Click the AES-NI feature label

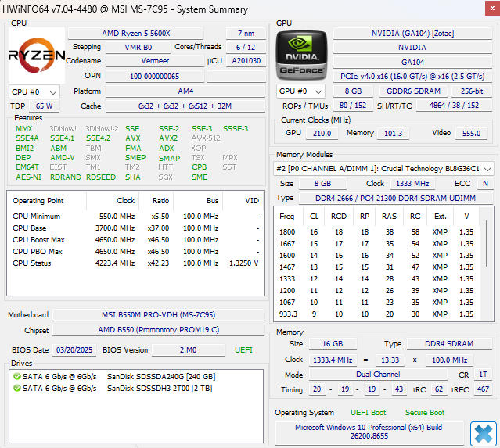tap(29, 177)
